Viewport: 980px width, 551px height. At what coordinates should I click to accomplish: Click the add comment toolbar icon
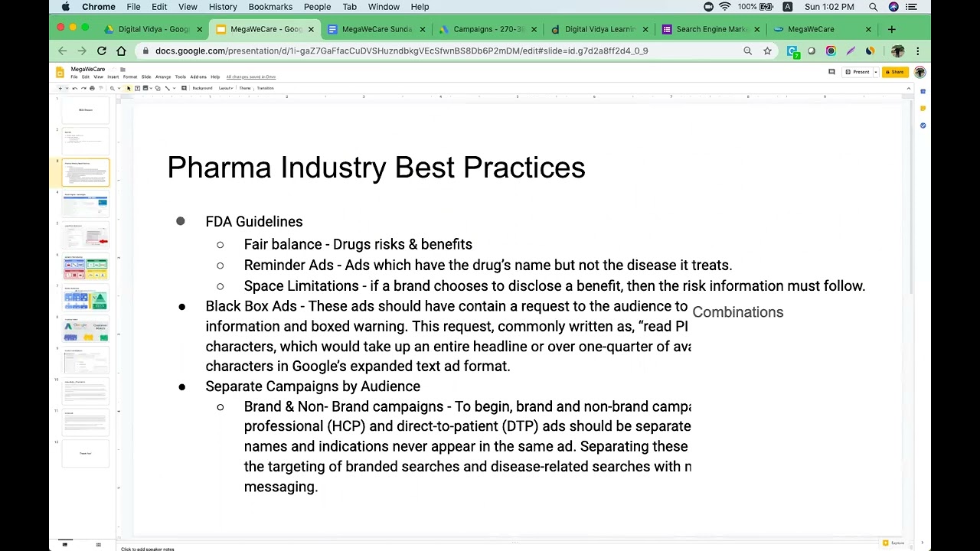[x=184, y=88]
